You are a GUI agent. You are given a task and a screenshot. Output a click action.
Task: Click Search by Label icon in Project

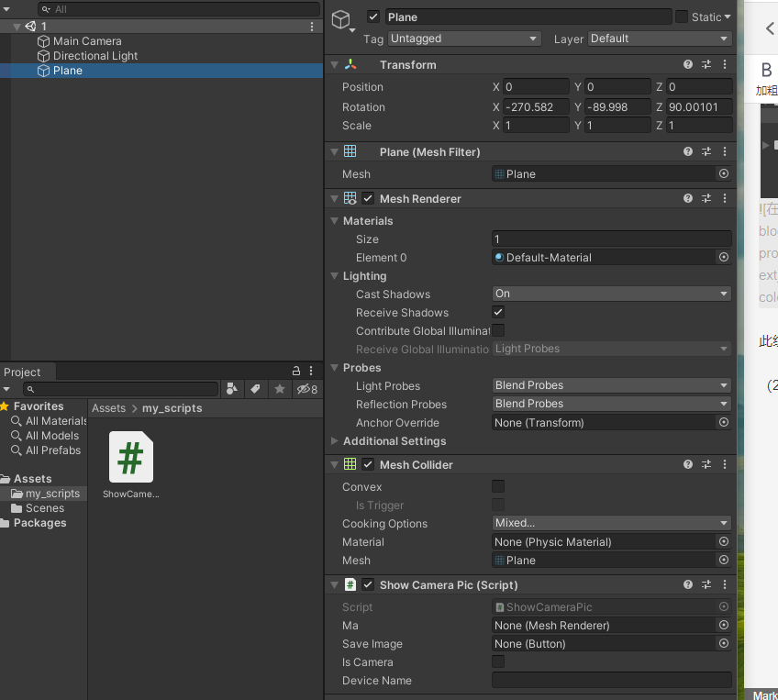coord(256,389)
